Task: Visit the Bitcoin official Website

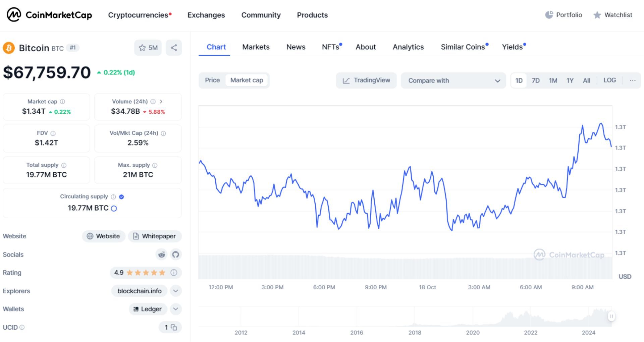Action: 104,236
